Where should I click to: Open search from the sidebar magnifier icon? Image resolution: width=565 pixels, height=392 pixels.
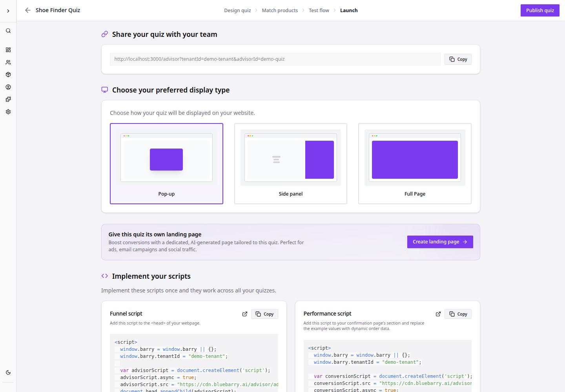coord(8,31)
